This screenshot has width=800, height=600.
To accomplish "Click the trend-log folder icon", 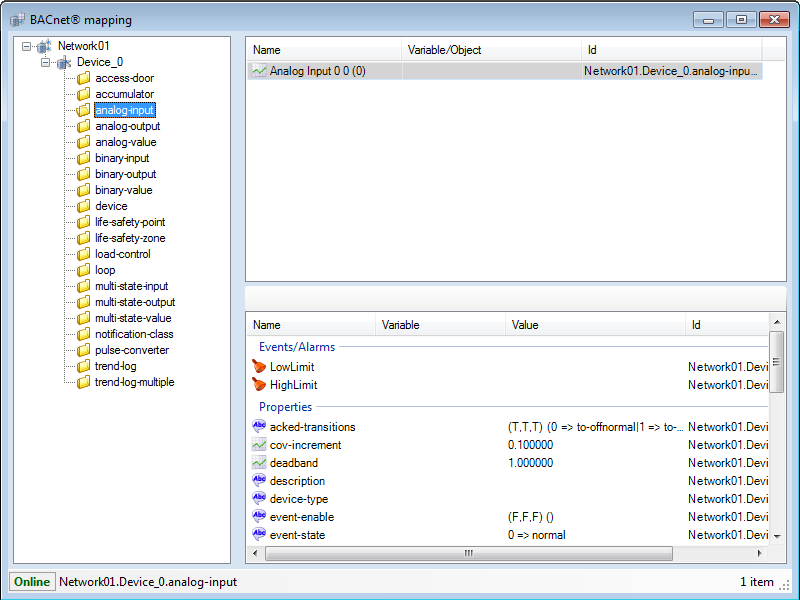I will coord(84,366).
